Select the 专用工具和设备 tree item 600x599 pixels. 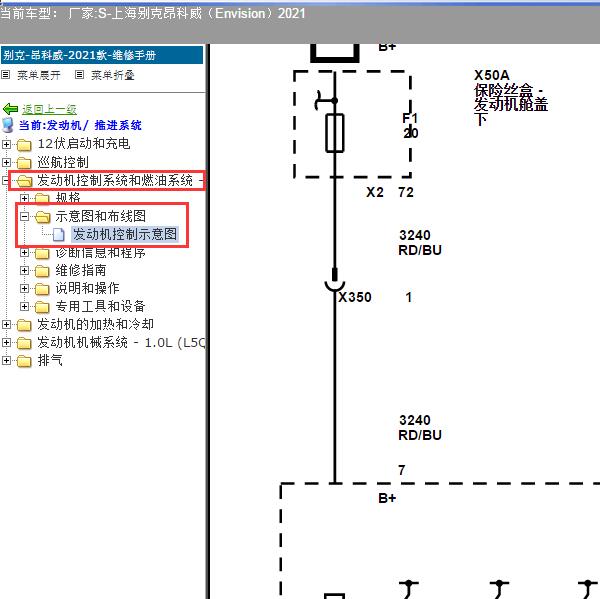coord(101,306)
